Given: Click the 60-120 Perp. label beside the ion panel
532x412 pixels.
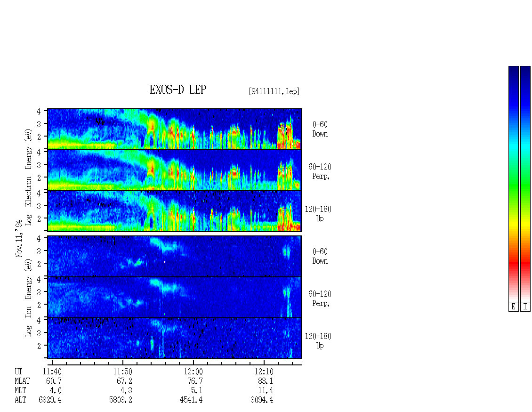Looking at the screenshot, I should tap(320, 299).
